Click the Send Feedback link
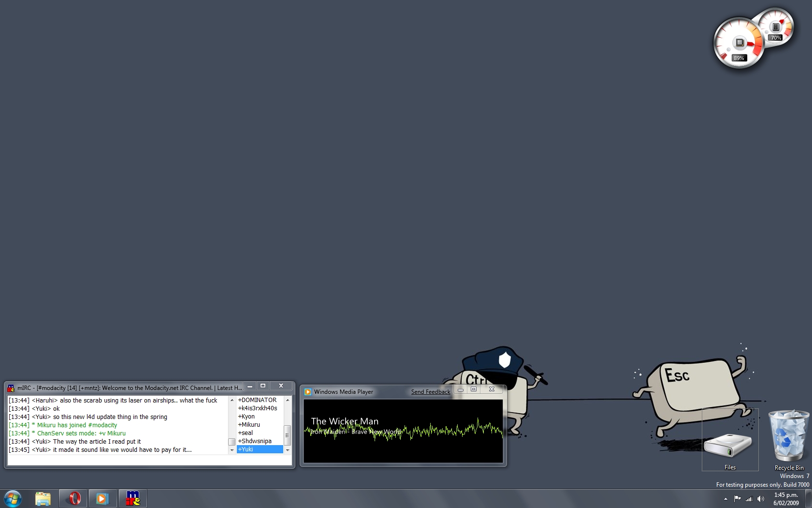 [x=430, y=392]
